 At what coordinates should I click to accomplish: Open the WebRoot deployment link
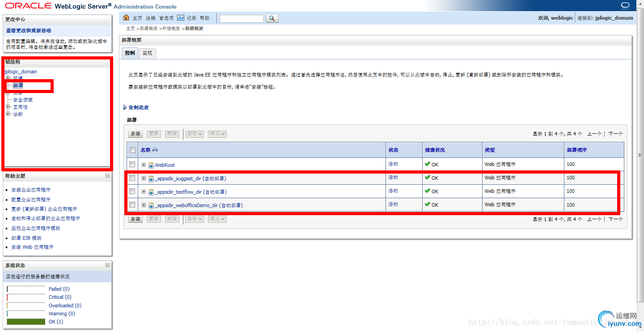click(165, 165)
